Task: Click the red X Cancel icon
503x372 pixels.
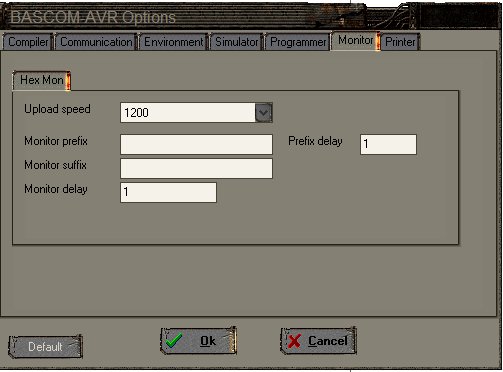Action: tap(294, 341)
